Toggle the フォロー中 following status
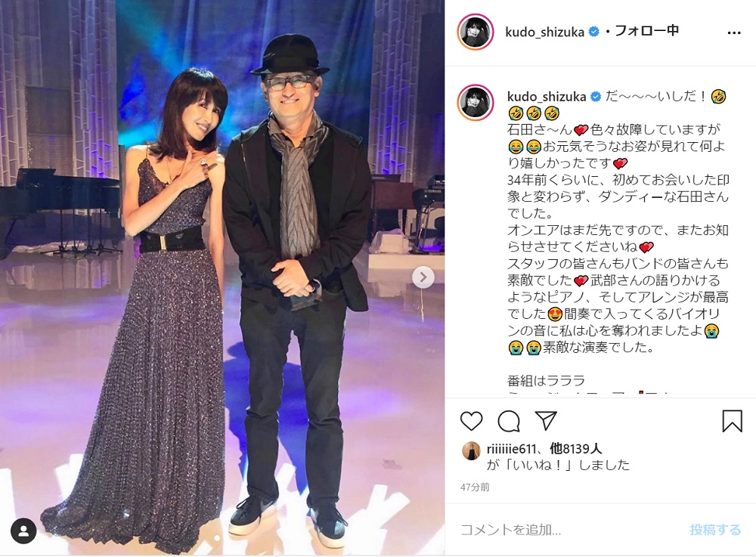This screenshot has height=557, width=756. pyautogui.click(x=646, y=31)
